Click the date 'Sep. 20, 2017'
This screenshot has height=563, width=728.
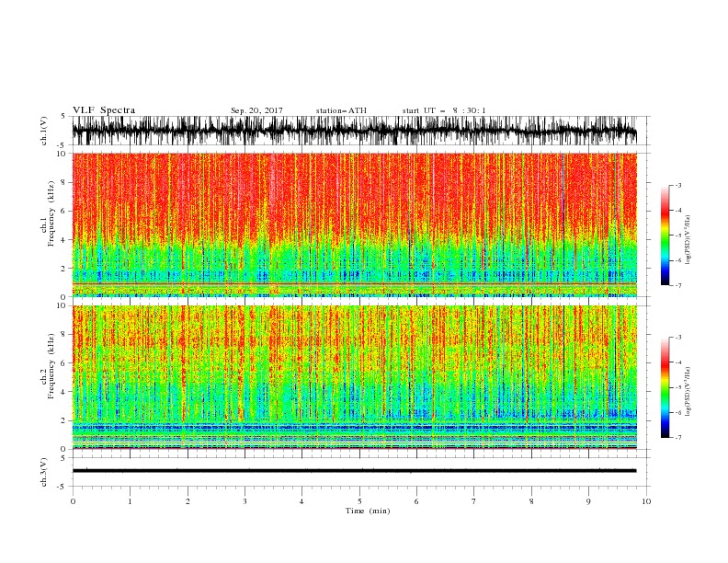click(256, 110)
